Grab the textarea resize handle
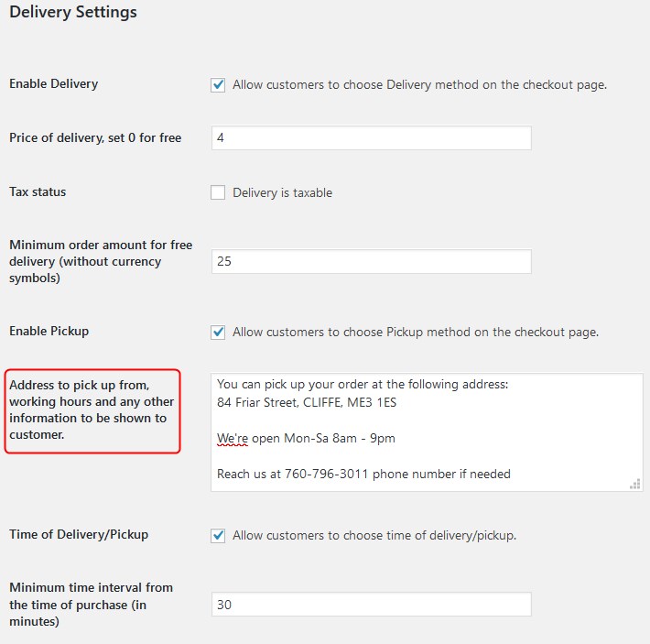This screenshot has width=650, height=644. pos(635,484)
